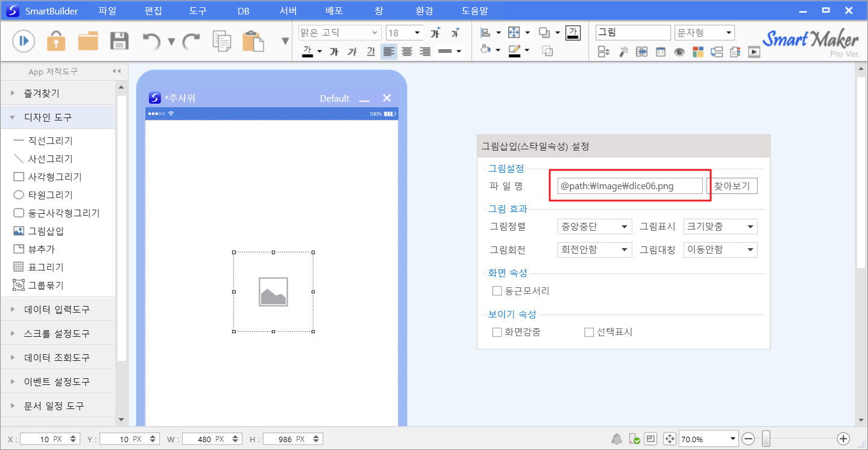Click the 파일명 path input field
The width and height of the screenshot is (868, 450).
[x=630, y=186]
